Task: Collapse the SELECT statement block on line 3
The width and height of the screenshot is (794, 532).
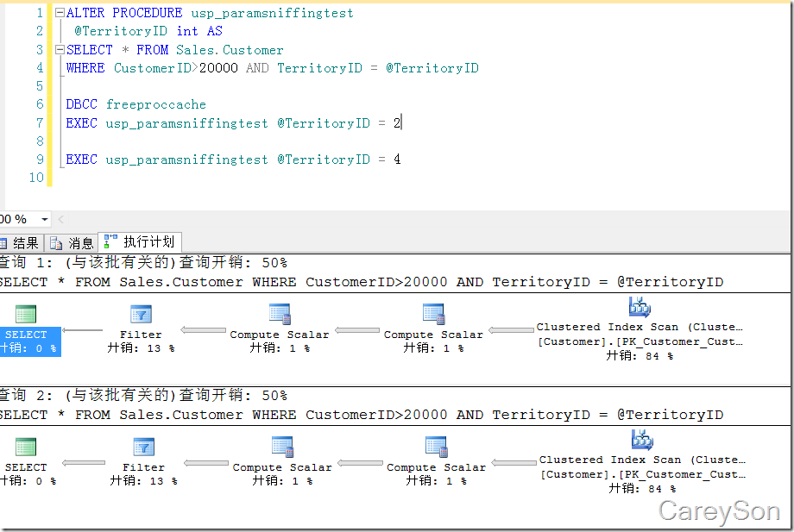Action: point(59,50)
